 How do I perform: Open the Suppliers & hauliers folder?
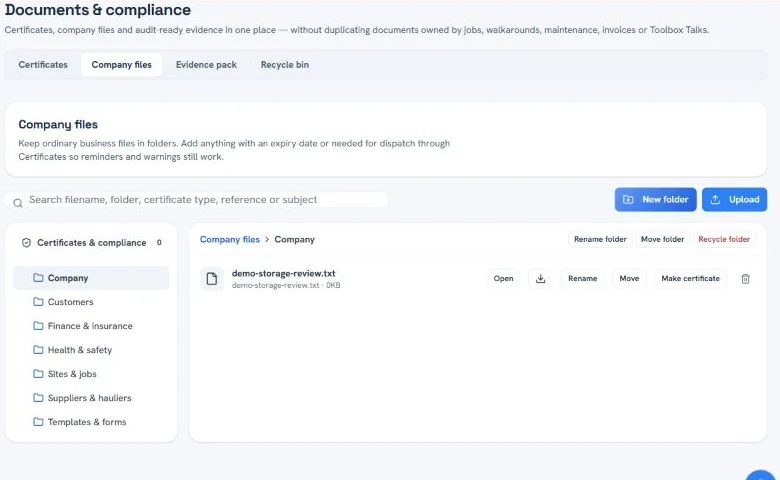click(x=91, y=397)
